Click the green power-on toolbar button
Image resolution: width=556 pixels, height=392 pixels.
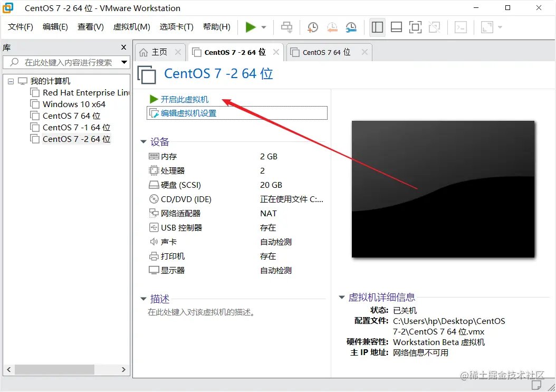tap(251, 27)
